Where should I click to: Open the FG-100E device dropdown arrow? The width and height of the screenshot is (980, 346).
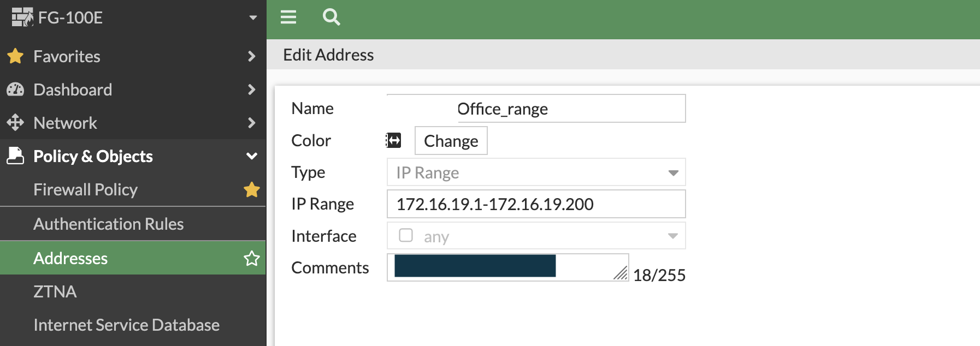point(253,17)
